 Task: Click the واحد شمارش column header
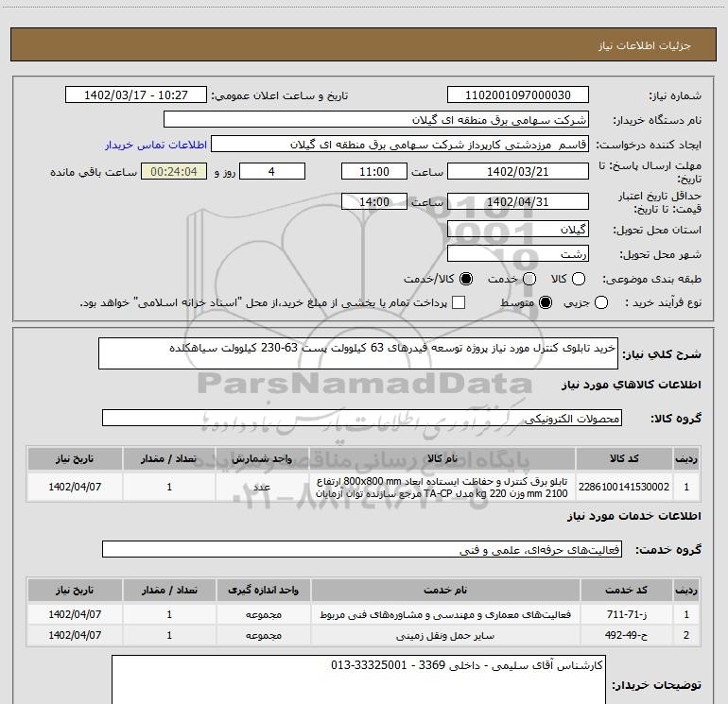tap(262, 458)
